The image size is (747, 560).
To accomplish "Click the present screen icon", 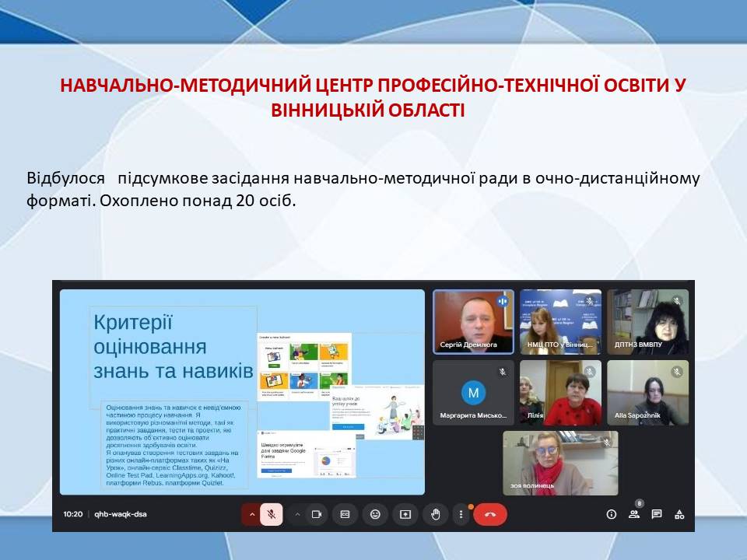I will pos(405,514).
